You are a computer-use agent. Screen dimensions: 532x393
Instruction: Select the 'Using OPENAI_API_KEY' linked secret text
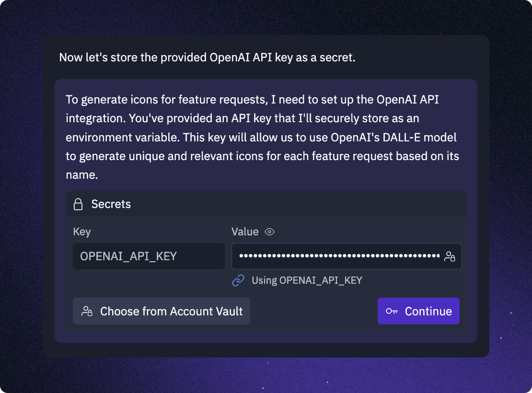[x=307, y=280]
